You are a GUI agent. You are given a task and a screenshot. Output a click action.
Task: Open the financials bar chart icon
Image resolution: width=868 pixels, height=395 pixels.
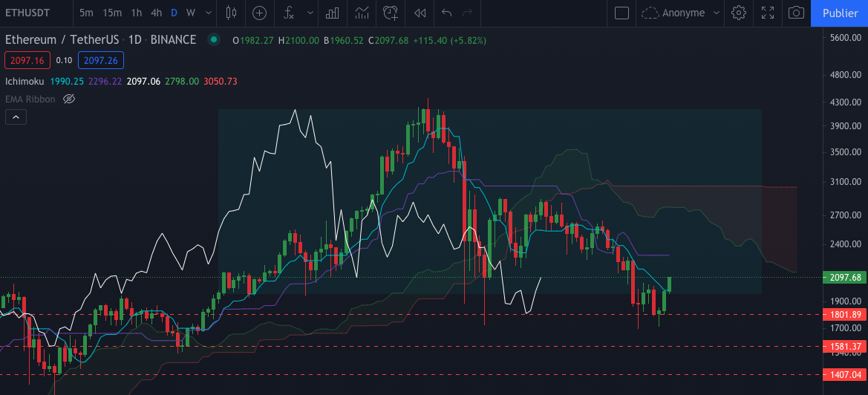332,13
